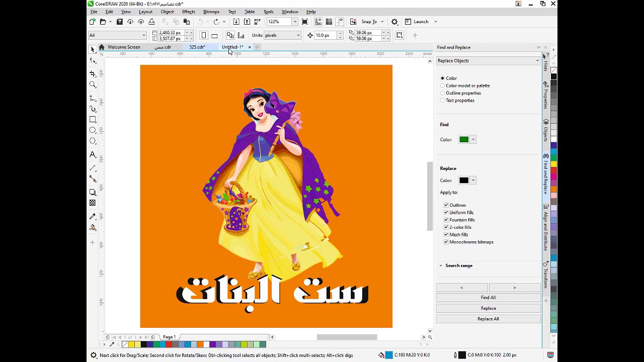644x362 pixels.
Task: Select the Interactive Fill tool
Action: coord(93,227)
